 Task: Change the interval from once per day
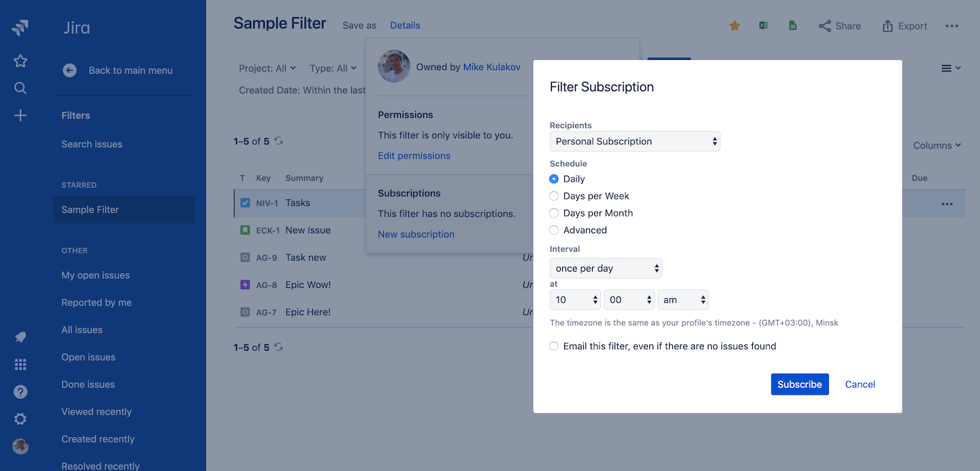coord(605,268)
